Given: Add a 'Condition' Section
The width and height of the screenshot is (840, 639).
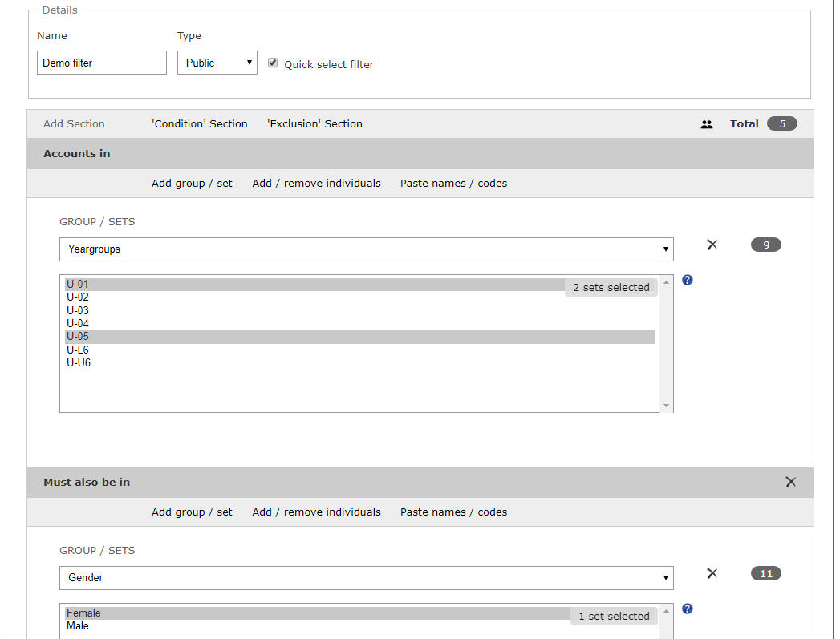Looking at the screenshot, I should click(x=199, y=123).
